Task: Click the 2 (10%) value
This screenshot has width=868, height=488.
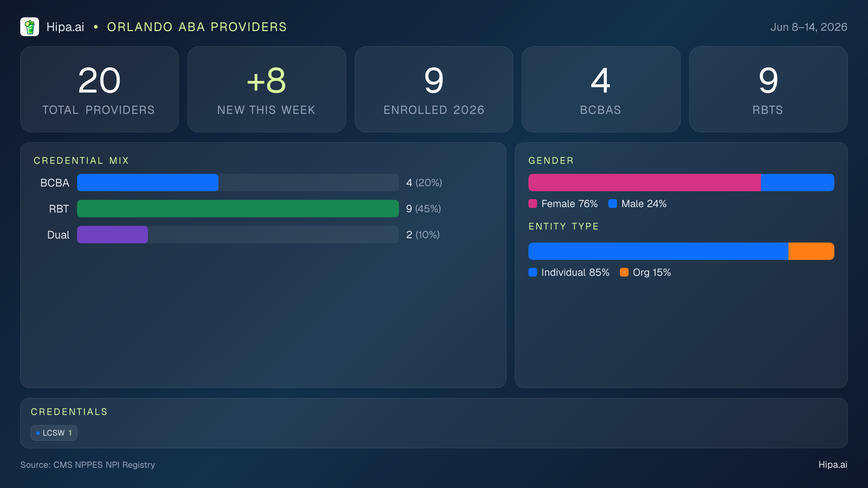Action: tap(423, 235)
